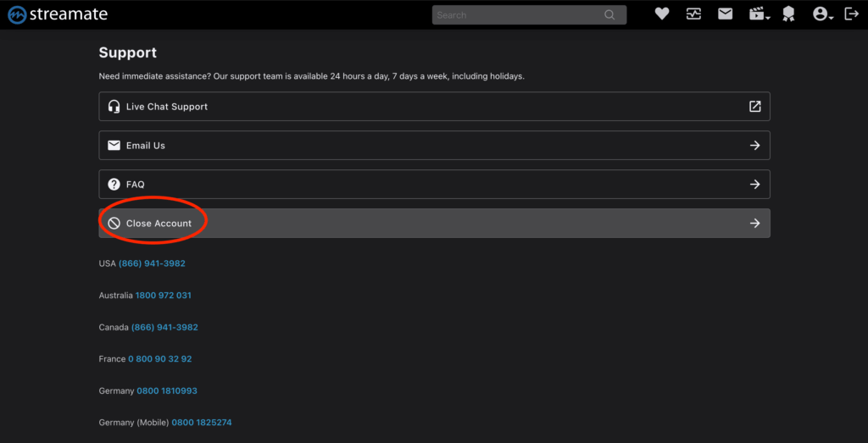
Task: Click the award ribbon badge icon
Action: pos(788,14)
